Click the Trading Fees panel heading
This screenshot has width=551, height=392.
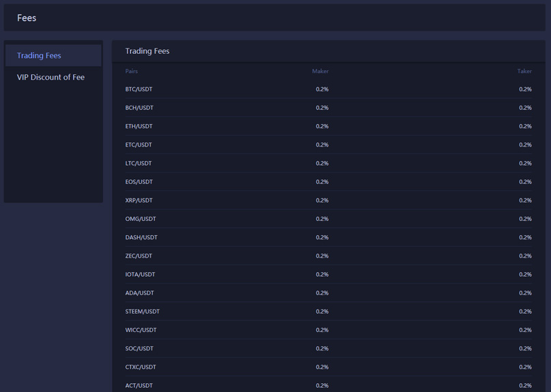(x=147, y=51)
